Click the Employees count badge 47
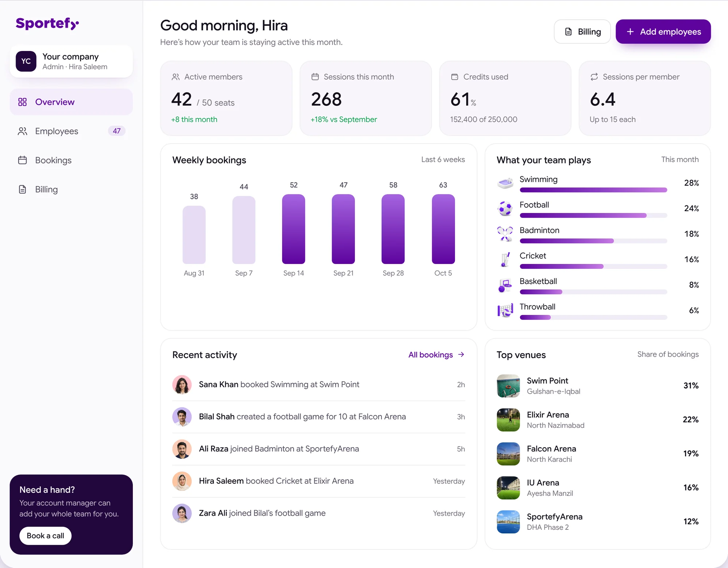 (116, 131)
